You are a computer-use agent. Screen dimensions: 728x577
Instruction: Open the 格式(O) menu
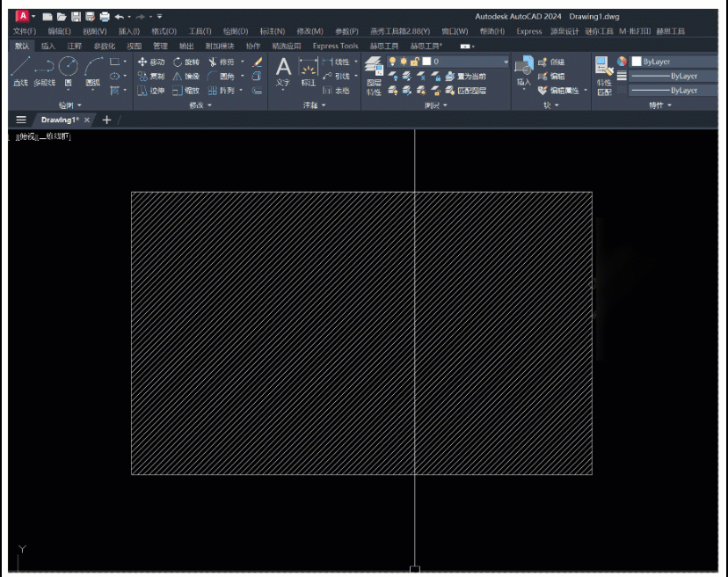tap(164, 32)
